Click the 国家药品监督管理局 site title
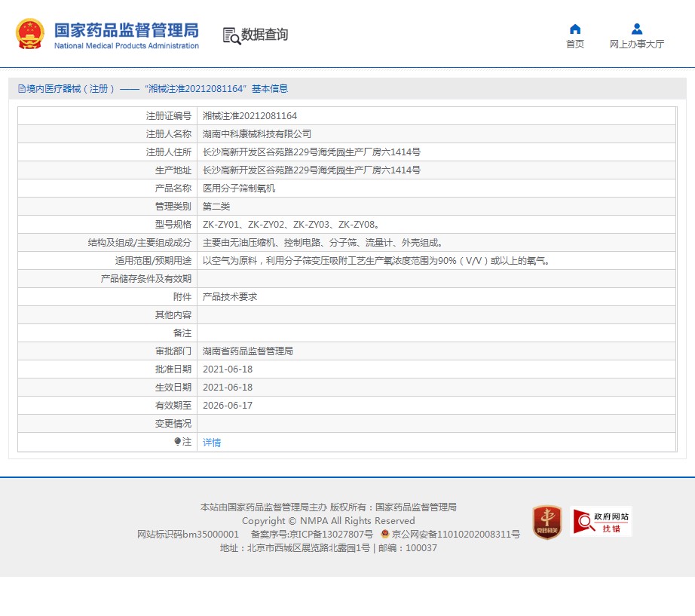 (x=127, y=31)
